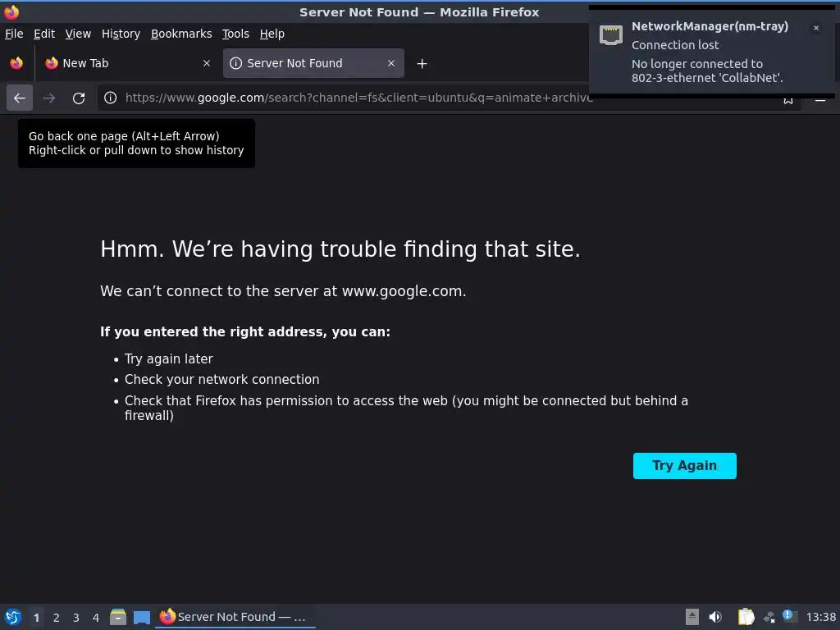
Task: Open file manager from taskbar
Action: [118, 617]
